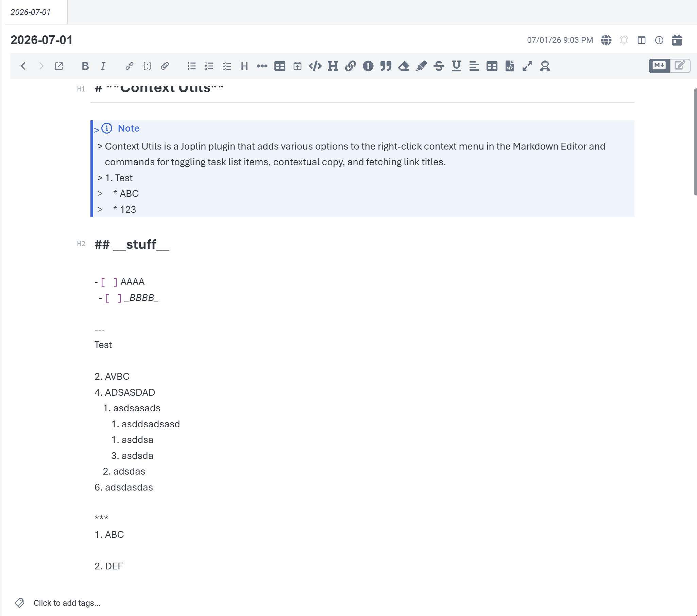Click the '* 123' line in callout
The width and height of the screenshot is (697, 616).
(124, 210)
